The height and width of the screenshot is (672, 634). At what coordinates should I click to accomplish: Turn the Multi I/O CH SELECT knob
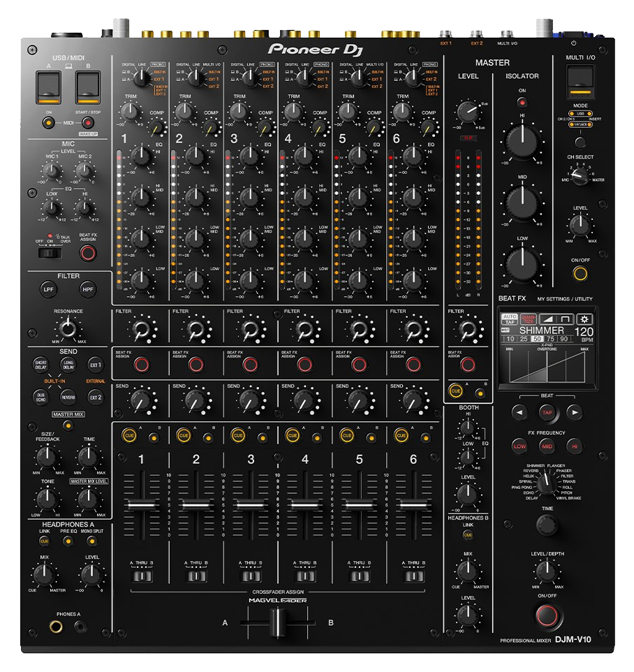[580, 175]
